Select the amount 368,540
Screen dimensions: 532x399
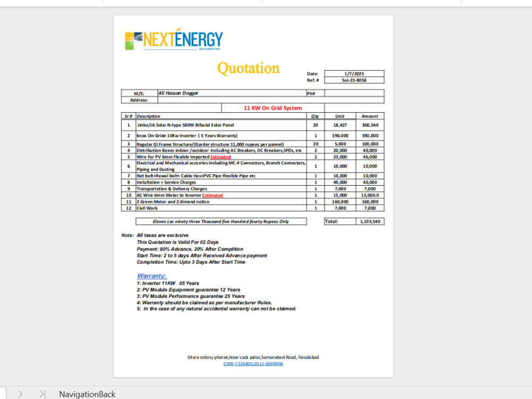(x=370, y=125)
